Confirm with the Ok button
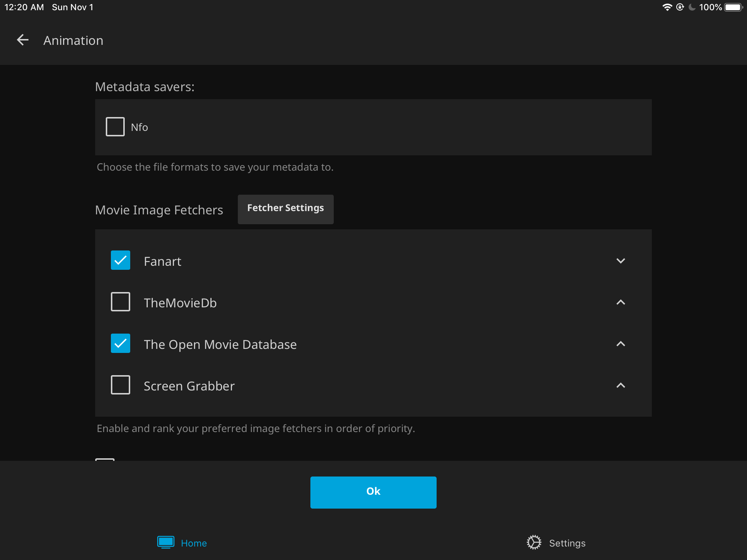Screen dimensions: 747x560 [x=373, y=492]
